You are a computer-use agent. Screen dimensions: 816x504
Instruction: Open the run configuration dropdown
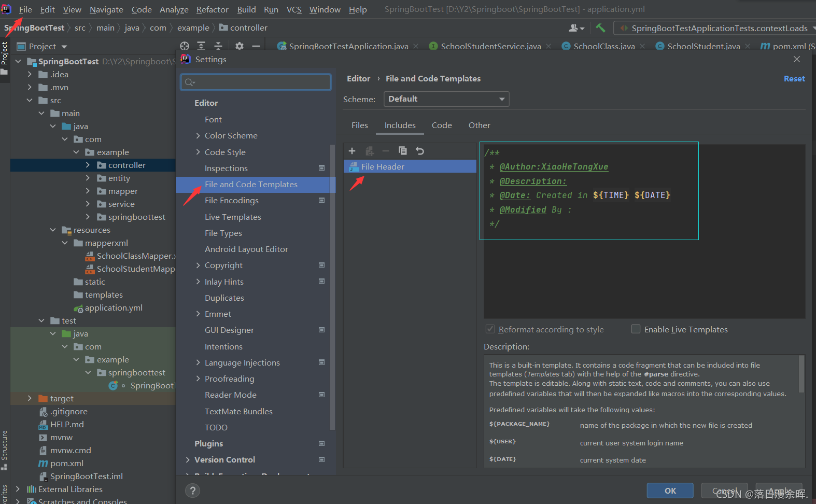pyautogui.click(x=714, y=28)
